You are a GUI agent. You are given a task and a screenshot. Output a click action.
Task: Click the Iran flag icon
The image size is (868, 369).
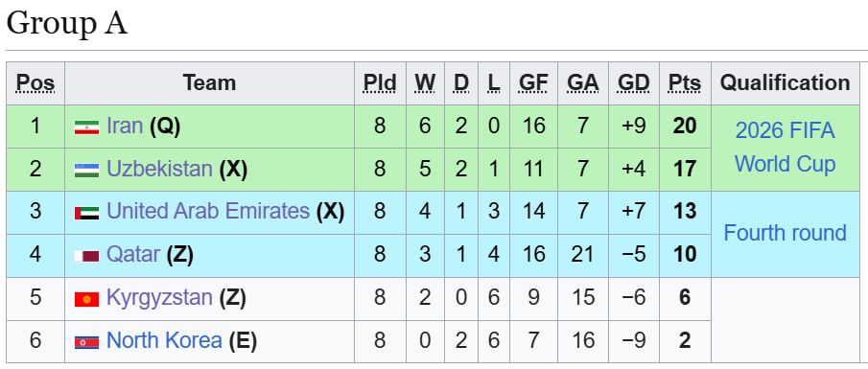[x=86, y=127]
